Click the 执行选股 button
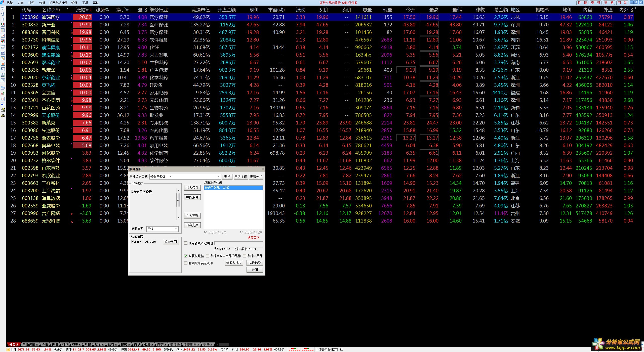644x352 pixels. pos(255,263)
